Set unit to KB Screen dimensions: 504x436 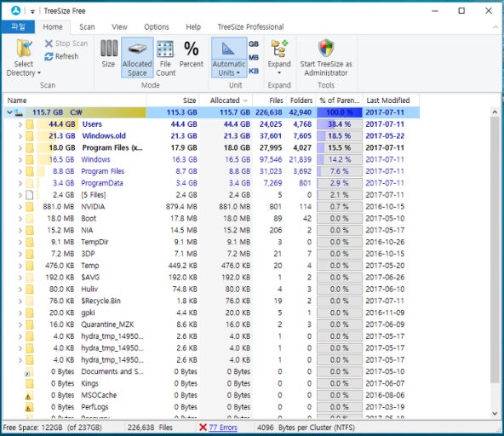(x=254, y=71)
